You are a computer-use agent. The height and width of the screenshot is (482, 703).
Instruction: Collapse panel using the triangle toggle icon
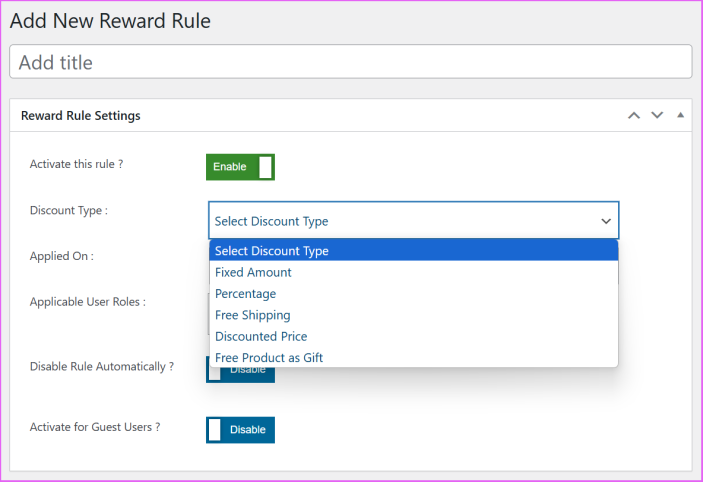[x=680, y=115]
